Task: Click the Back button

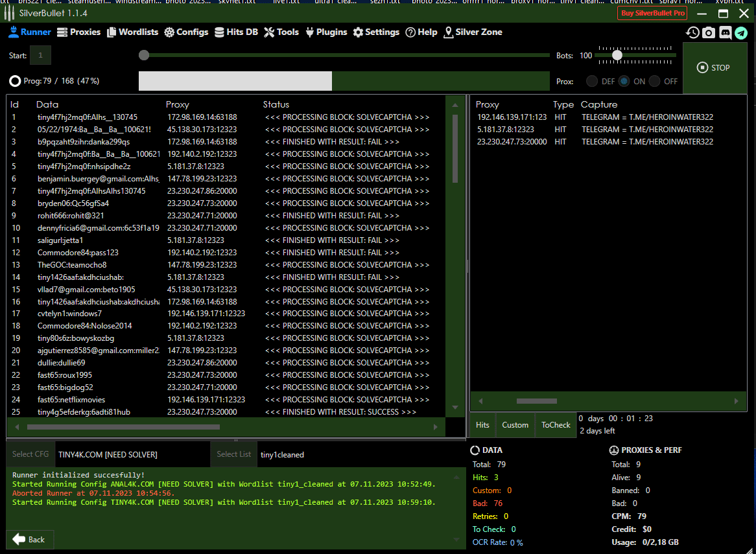Action: tap(29, 539)
